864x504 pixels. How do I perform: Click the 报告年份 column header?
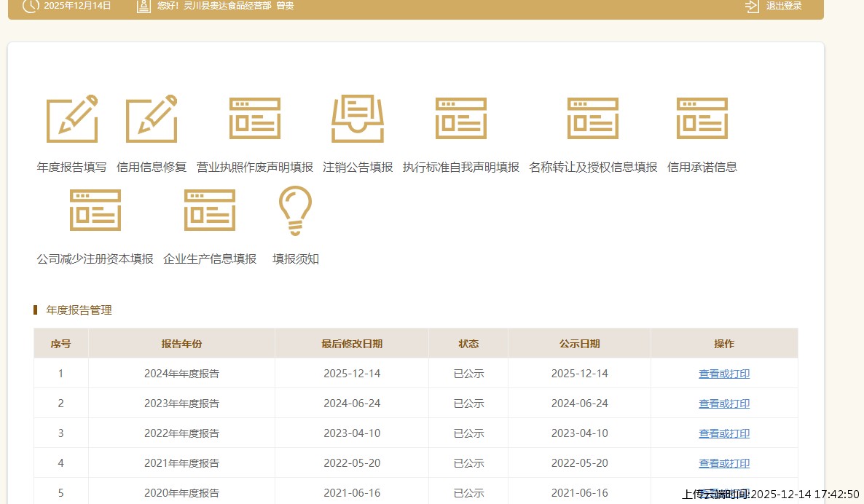[181, 344]
